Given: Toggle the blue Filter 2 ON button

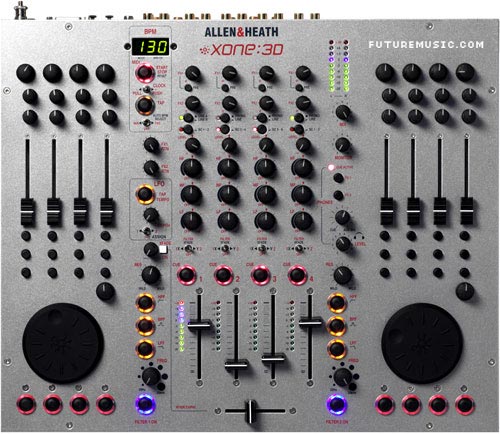Looking at the screenshot, I should click(337, 404).
